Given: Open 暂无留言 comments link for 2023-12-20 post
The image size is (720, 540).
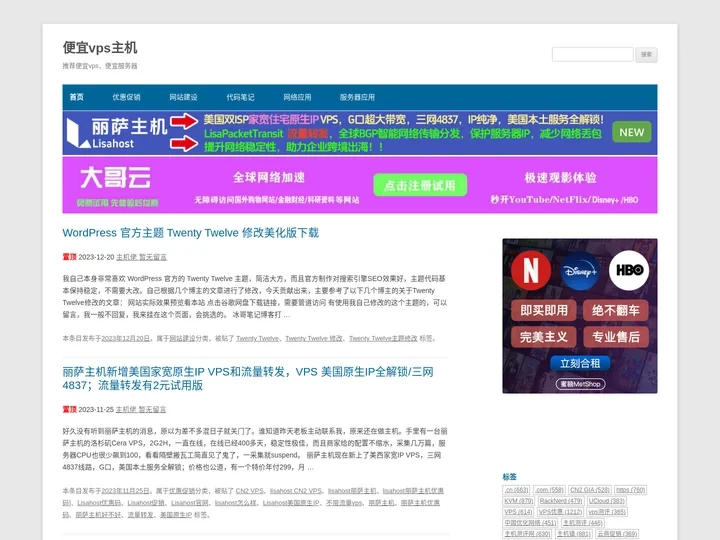Looking at the screenshot, I should pyautogui.click(x=153, y=257).
